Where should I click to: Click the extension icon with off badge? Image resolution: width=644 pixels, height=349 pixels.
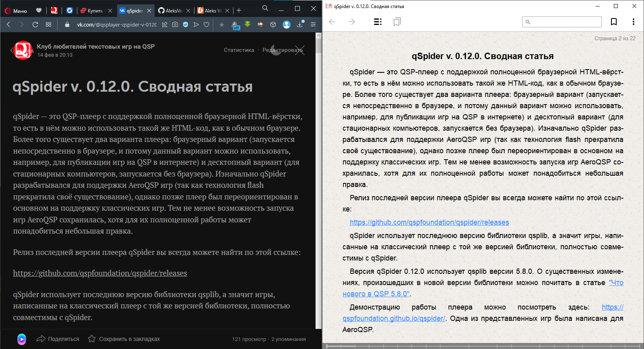[236, 25]
